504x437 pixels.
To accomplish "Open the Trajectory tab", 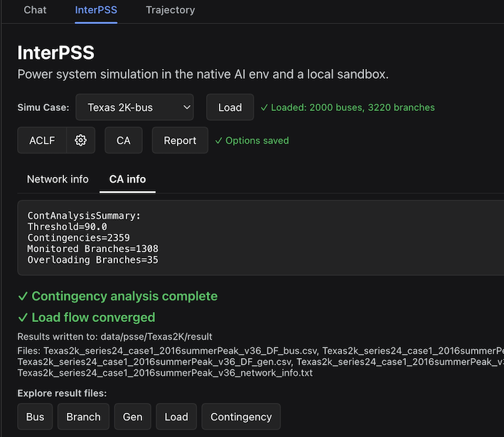I will (x=170, y=10).
